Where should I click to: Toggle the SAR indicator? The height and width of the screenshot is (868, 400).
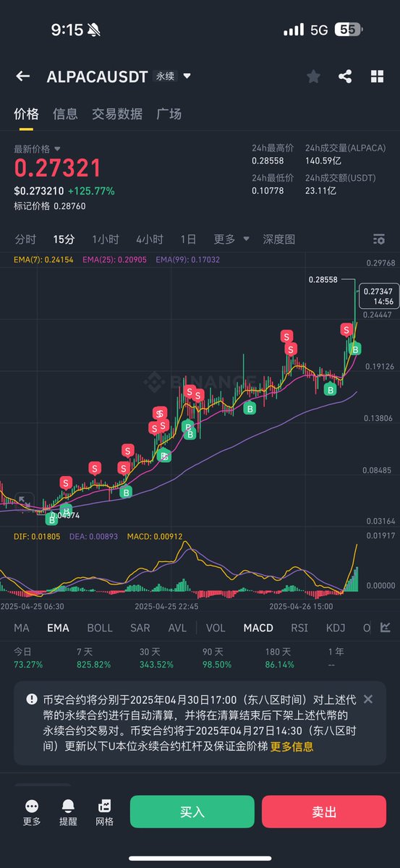pos(140,628)
